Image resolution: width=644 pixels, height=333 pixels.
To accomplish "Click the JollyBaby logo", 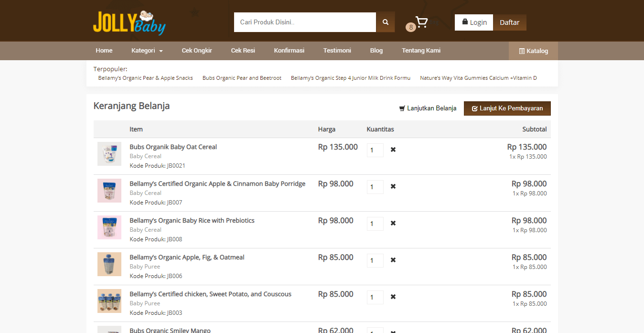I will tap(129, 22).
